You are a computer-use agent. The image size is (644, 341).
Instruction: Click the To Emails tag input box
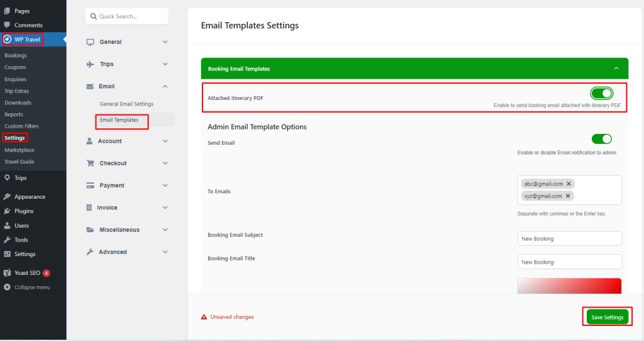pos(569,190)
